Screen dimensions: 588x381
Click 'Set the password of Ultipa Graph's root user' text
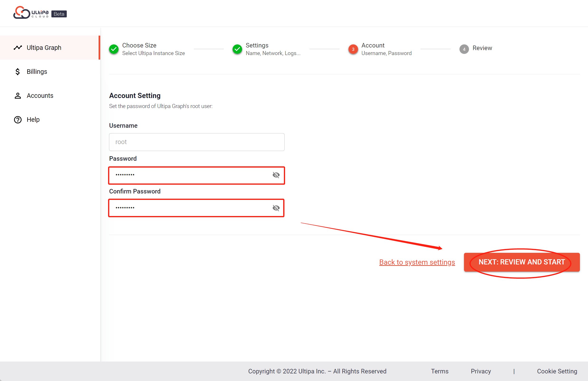click(161, 106)
